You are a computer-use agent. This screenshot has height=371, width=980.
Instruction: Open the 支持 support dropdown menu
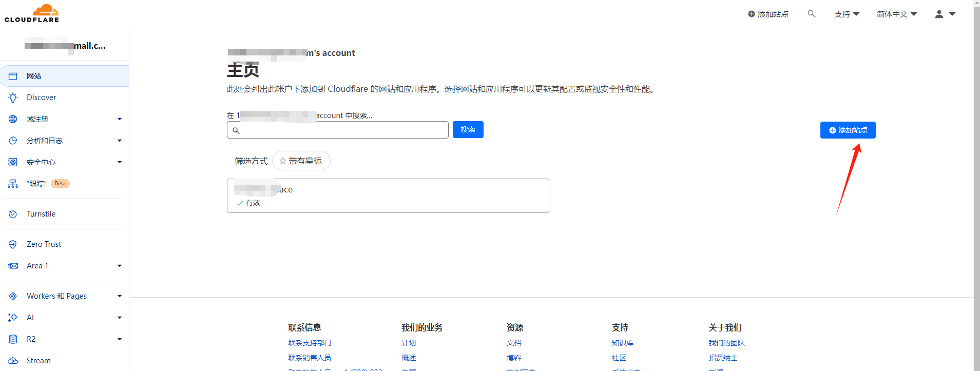[847, 14]
